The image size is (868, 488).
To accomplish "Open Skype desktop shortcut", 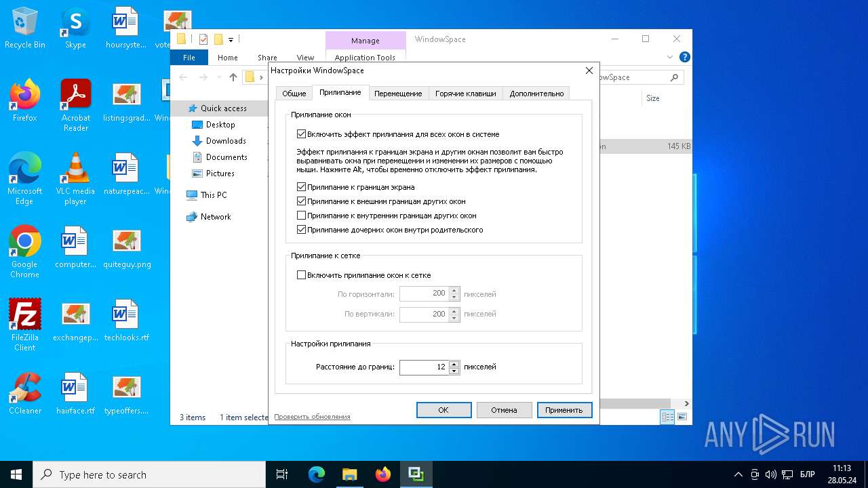I will 75,28.
